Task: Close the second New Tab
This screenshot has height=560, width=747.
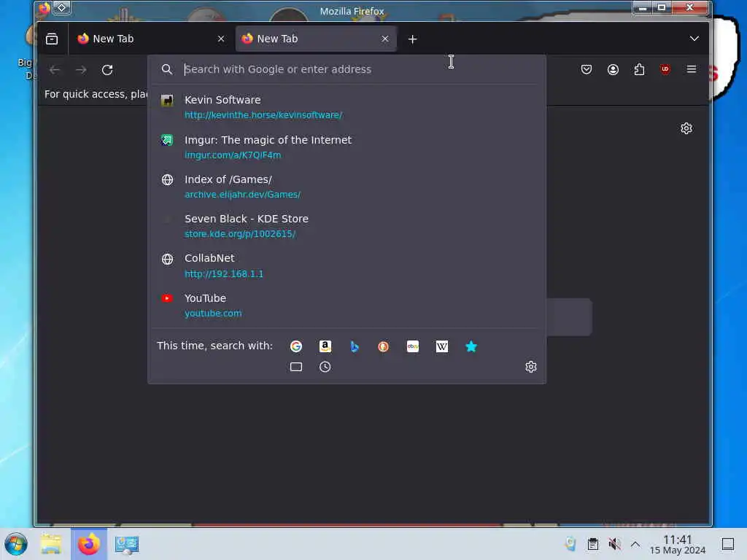Action: (385, 39)
